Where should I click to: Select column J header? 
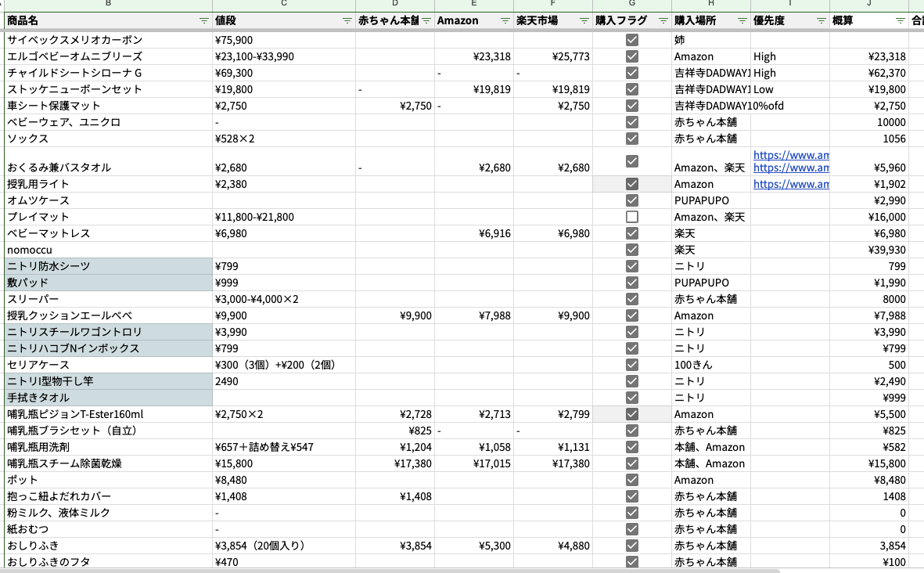[869, 4]
